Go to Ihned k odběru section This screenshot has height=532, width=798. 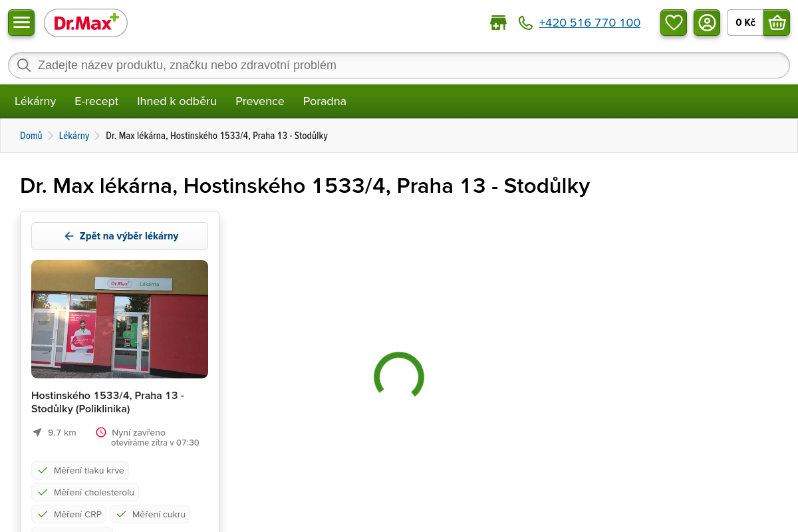(x=177, y=101)
